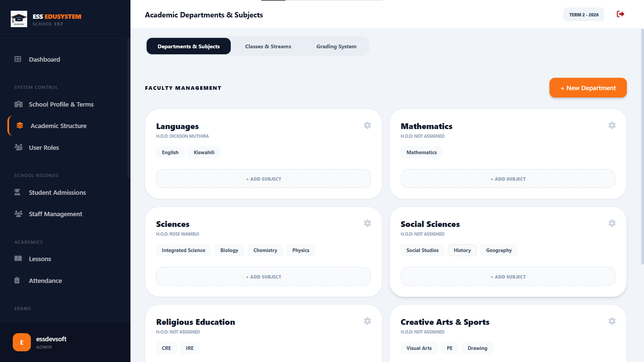Click the Mathematics subject chip
The width and height of the screenshot is (644, 362).
[x=422, y=152]
